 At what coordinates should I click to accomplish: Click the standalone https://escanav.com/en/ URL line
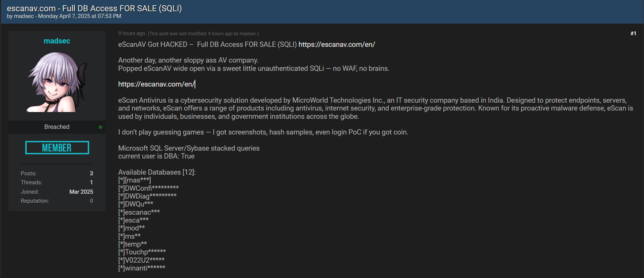tap(156, 84)
